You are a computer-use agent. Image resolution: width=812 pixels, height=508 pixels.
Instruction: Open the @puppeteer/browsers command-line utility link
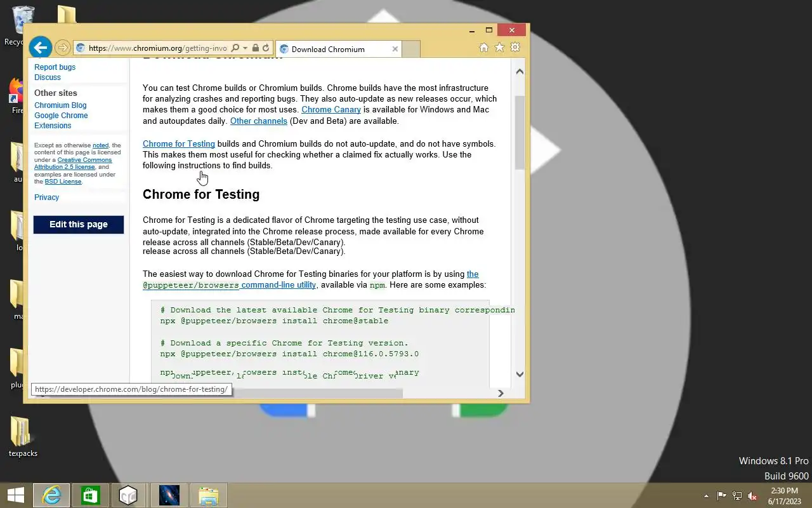pos(229,285)
